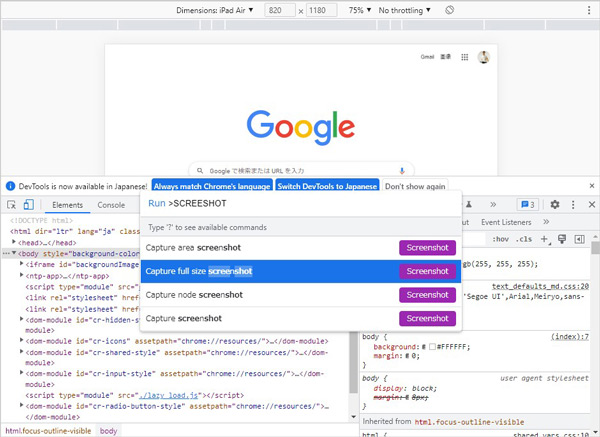Click the Styles pane vertical scrollbar thumb
600x437 pixels.
coord(595,248)
